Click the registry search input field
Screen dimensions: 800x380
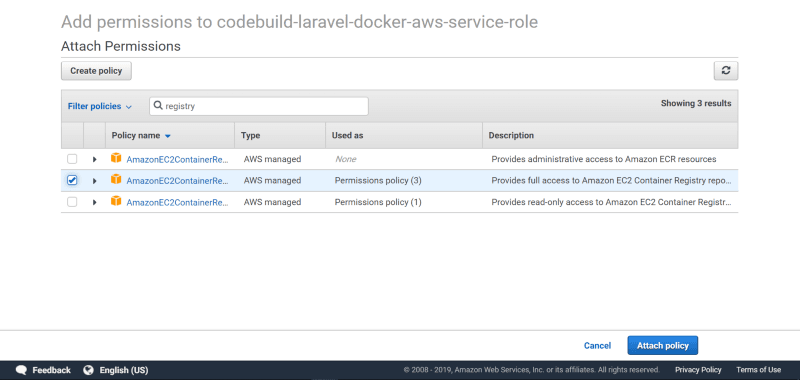pyautogui.click(x=259, y=106)
